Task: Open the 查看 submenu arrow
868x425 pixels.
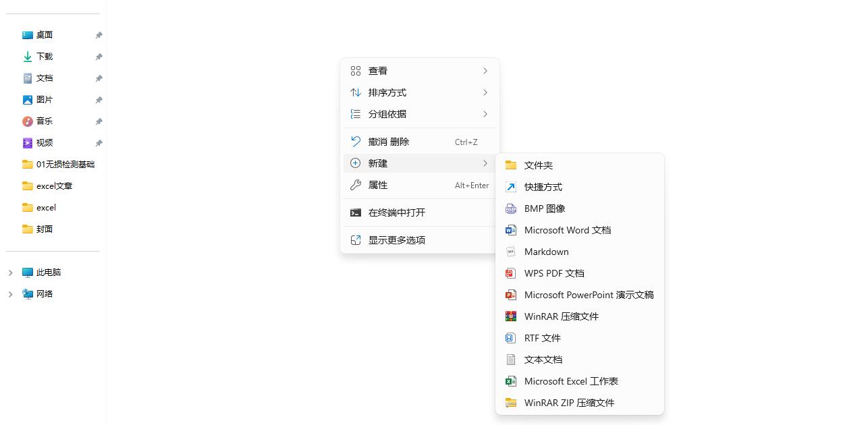Action: [x=485, y=71]
